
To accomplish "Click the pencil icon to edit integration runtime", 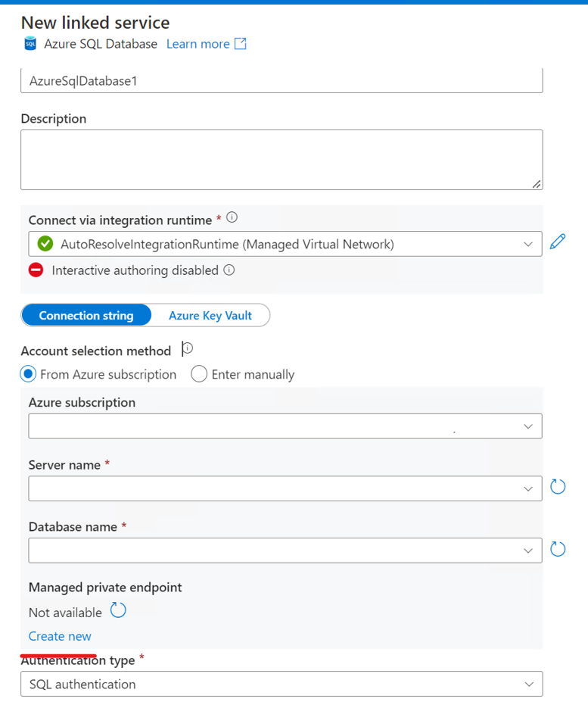I will pyautogui.click(x=558, y=242).
